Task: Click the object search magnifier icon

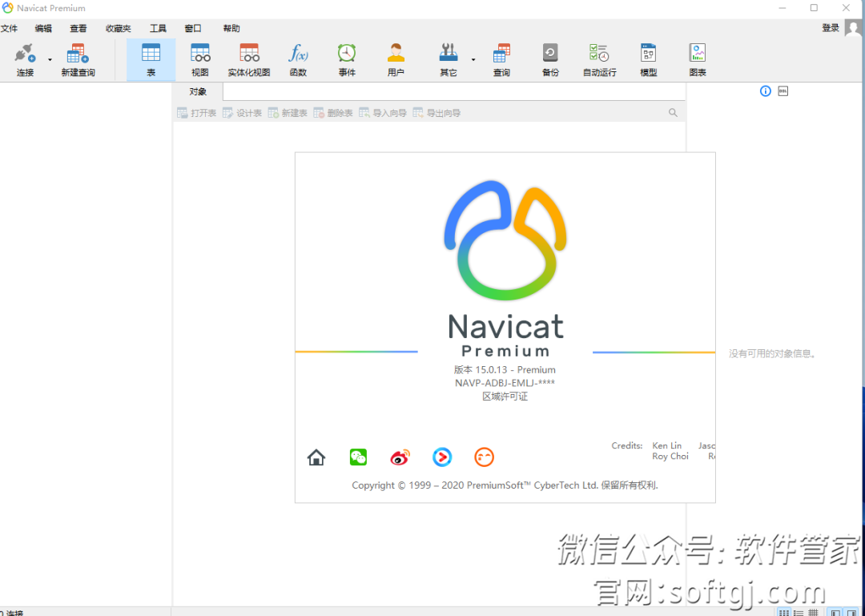Action: pos(673,113)
